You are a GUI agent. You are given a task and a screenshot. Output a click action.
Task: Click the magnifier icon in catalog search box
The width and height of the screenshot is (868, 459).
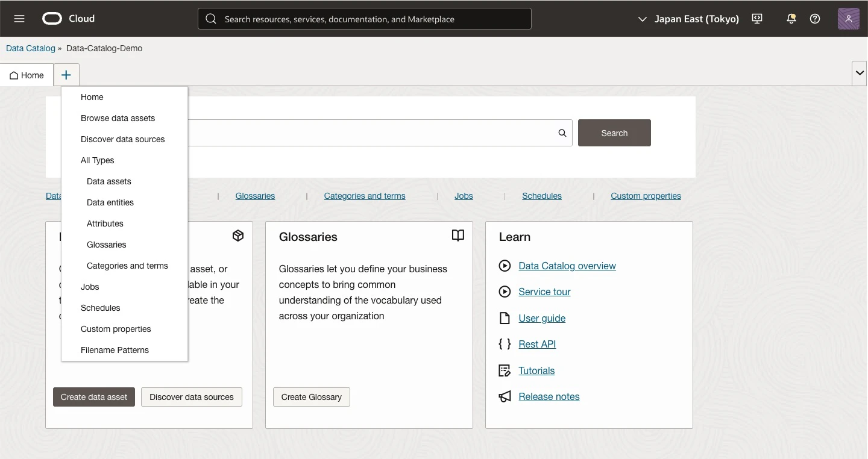coord(562,133)
